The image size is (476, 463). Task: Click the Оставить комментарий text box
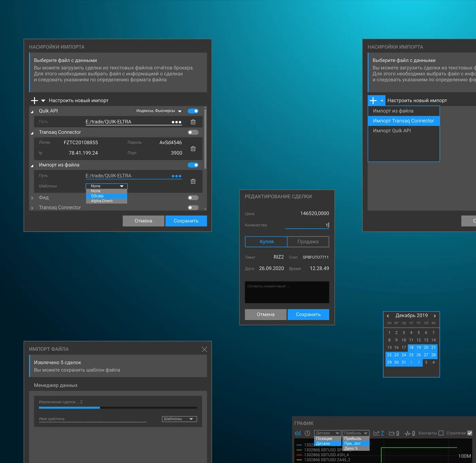click(287, 292)
